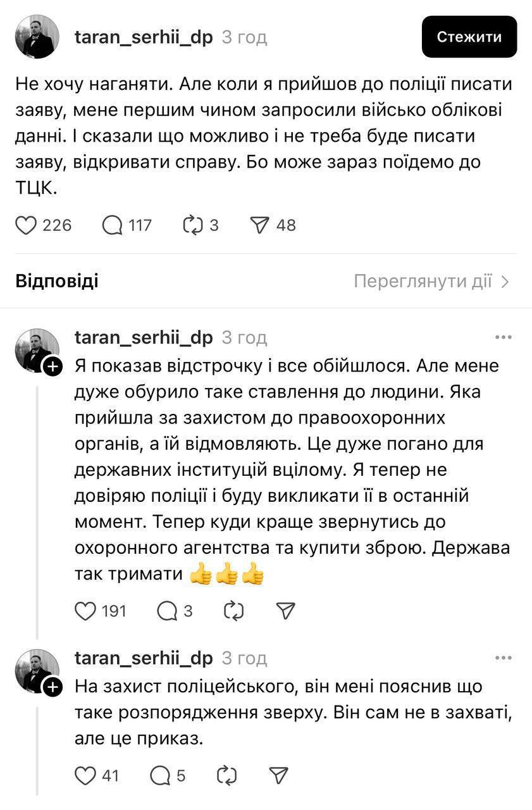Open comments on the post with 117 replies
This screenshot has height=810, width=532.
(x=112, y=225)
